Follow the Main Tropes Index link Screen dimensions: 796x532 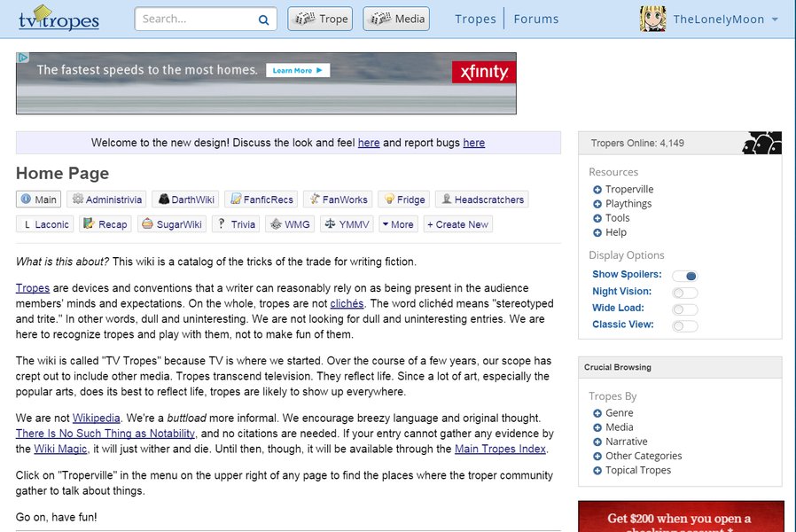(500, 449)
